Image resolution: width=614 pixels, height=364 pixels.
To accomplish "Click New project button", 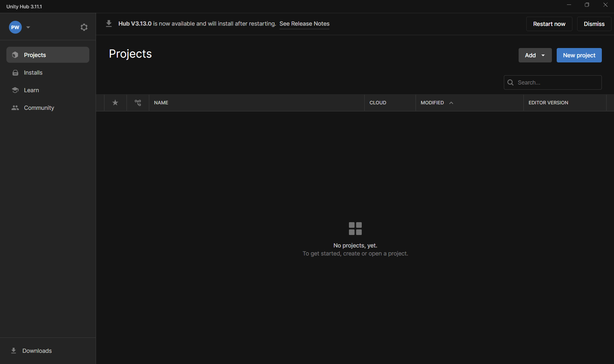I will (579, 55).
